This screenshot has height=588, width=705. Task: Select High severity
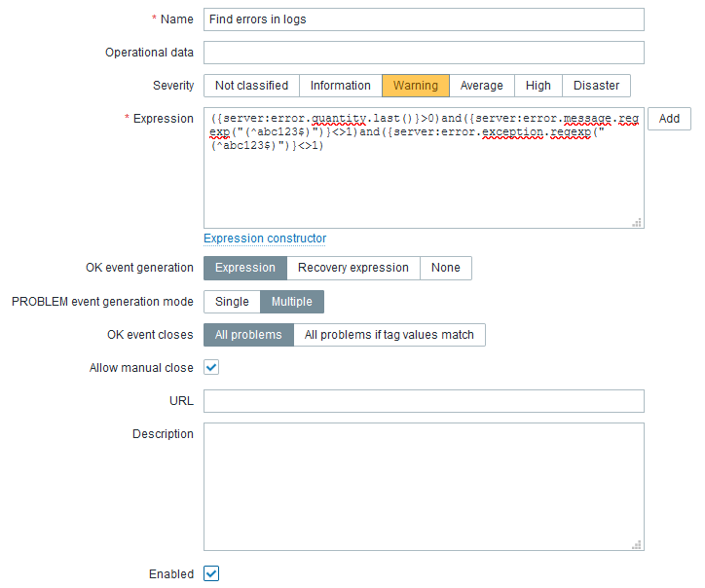[538, 86]
